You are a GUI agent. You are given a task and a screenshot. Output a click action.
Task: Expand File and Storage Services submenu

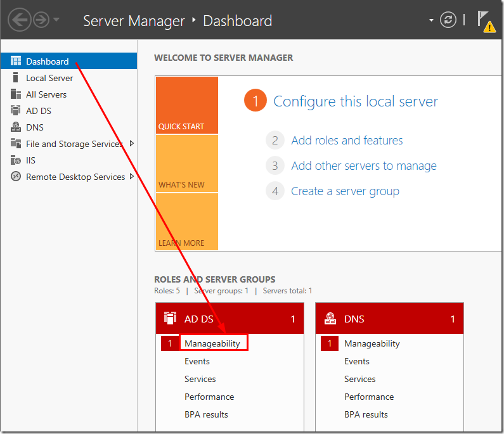coord(132,144)
